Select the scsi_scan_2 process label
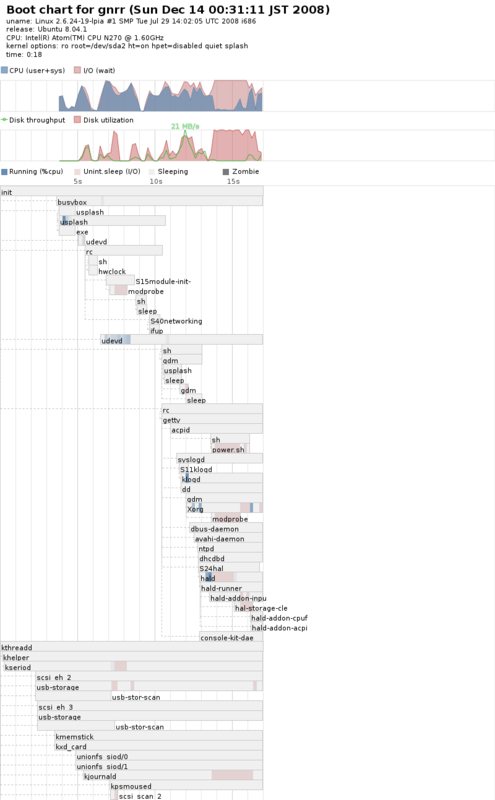495x800 pixels. (x=140, y=796)
